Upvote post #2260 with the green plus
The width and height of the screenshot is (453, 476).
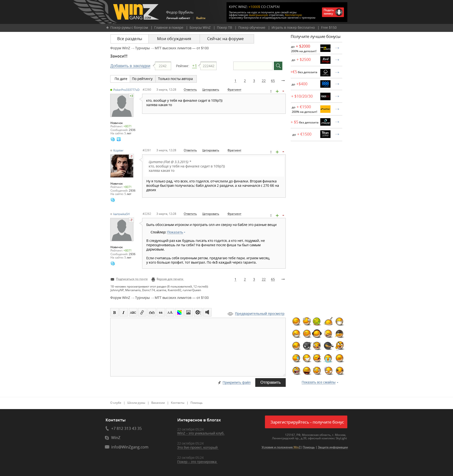[277, 91]
